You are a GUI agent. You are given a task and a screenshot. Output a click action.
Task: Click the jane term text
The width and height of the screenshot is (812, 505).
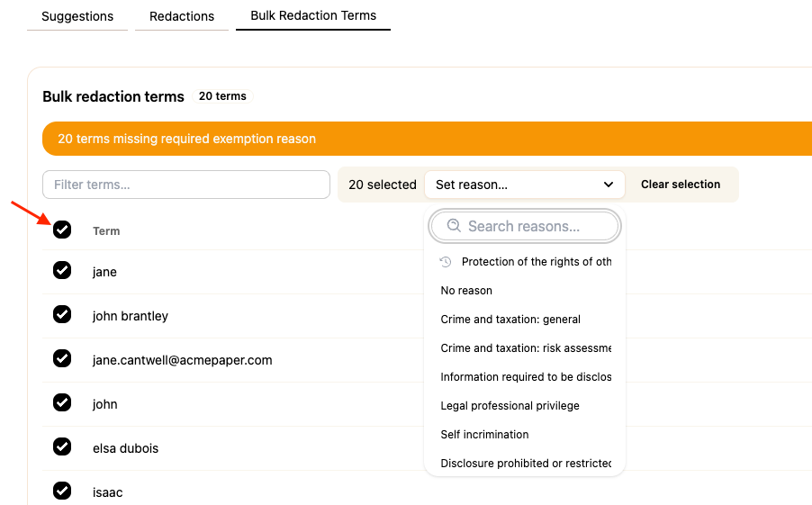pyautogui.click(x=104, y=272)
